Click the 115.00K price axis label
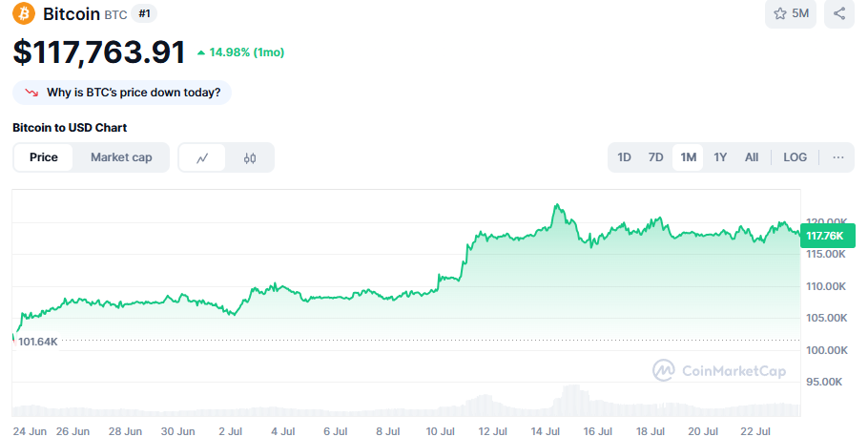The width and height of the screenshot is (868, 437). (826, 254)
